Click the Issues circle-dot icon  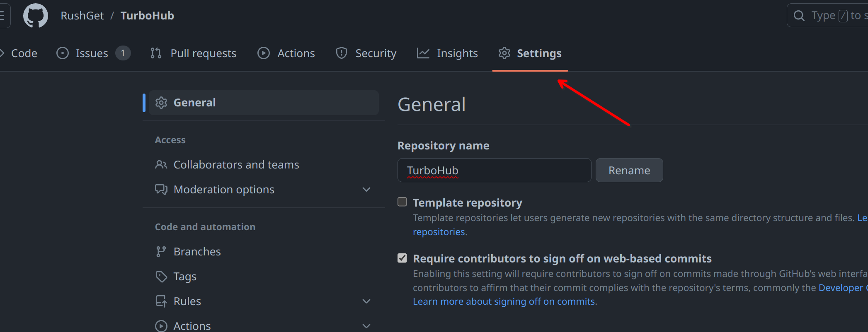(x=63, y=53)
